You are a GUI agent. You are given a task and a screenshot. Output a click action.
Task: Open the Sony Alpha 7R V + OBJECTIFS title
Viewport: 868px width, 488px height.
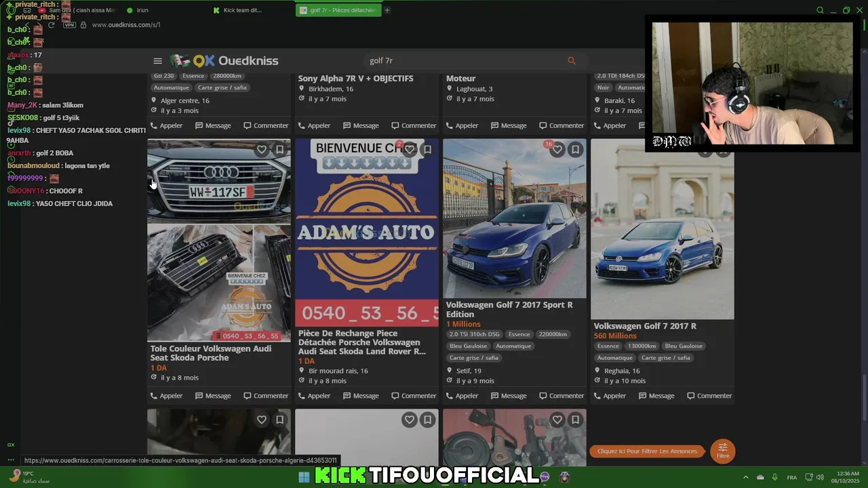click(x=355, y=79)
